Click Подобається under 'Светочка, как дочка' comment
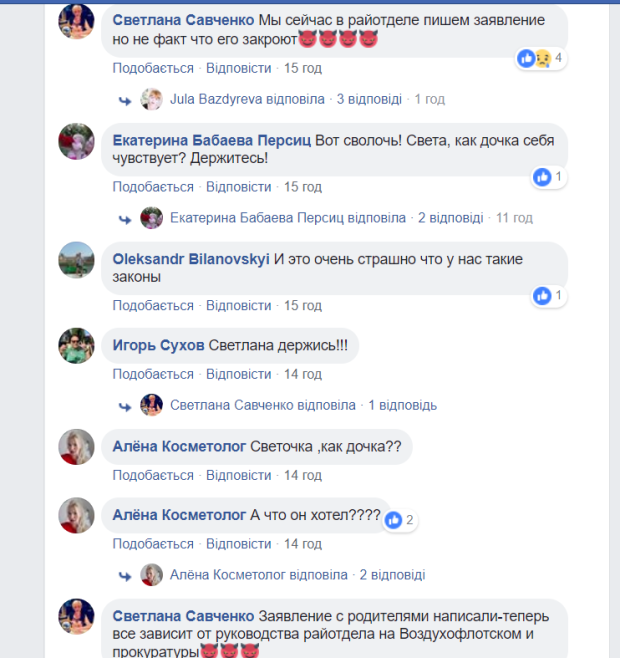 click(153, 475)
